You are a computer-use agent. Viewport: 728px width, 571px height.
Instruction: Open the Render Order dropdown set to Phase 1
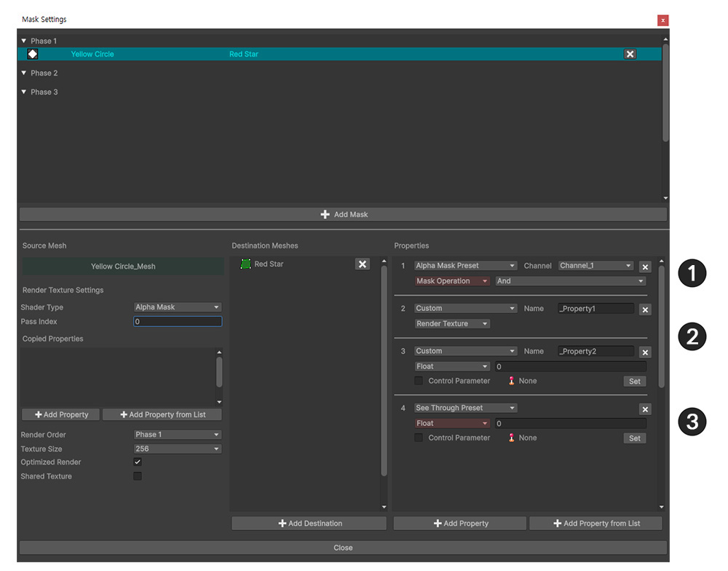click(x=178, y=434)
